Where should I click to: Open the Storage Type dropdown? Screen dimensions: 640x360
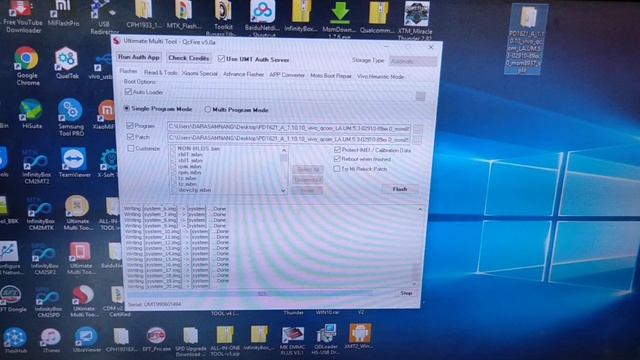click(x=413, y=61)
